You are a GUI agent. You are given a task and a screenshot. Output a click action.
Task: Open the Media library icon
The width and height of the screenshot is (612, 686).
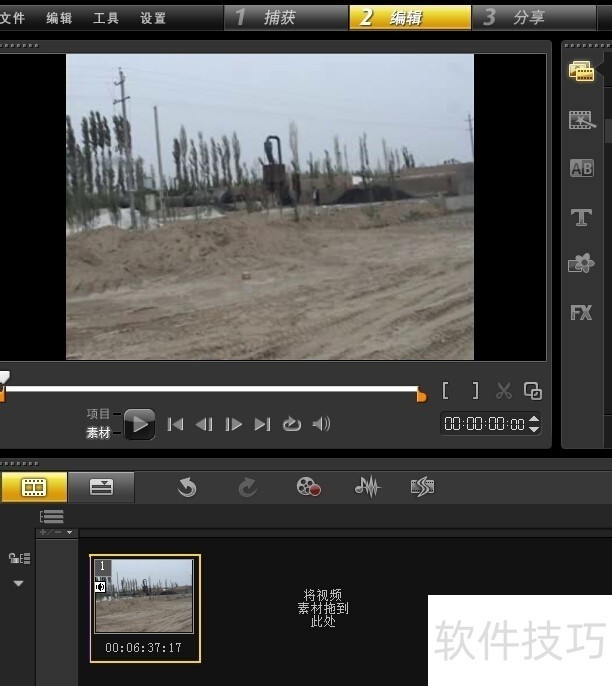click(x=581, y=71)
